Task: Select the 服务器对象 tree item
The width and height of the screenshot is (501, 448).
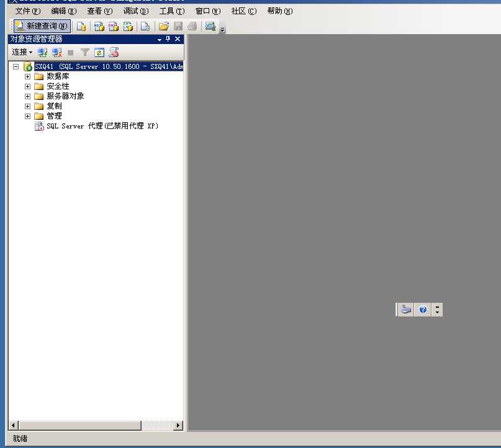Action: [65, 96]
